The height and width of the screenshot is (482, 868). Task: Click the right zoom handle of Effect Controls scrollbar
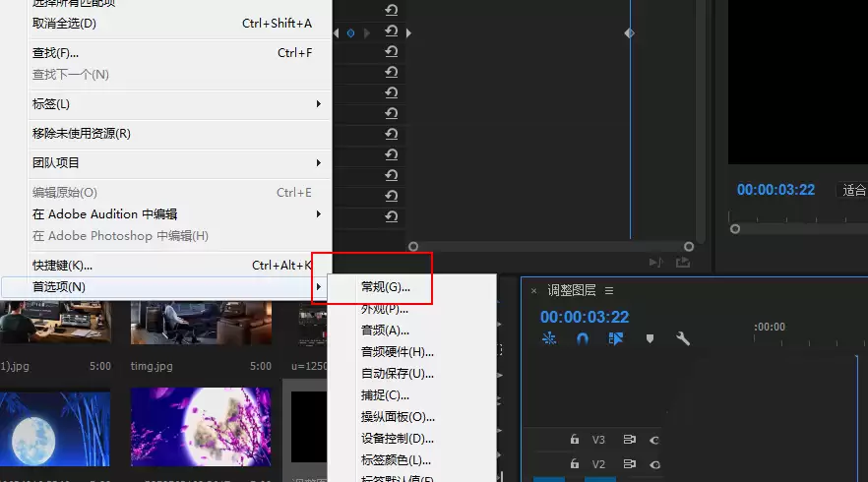click(x=689, y=247)
